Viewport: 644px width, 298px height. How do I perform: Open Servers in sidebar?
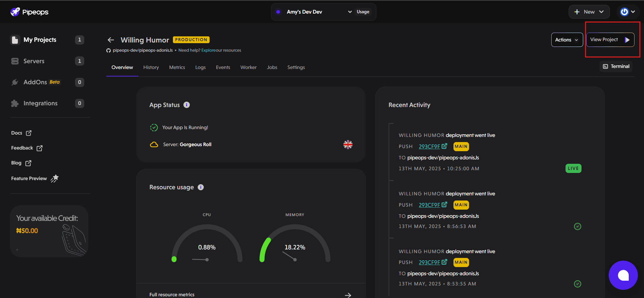pos(47,61)
